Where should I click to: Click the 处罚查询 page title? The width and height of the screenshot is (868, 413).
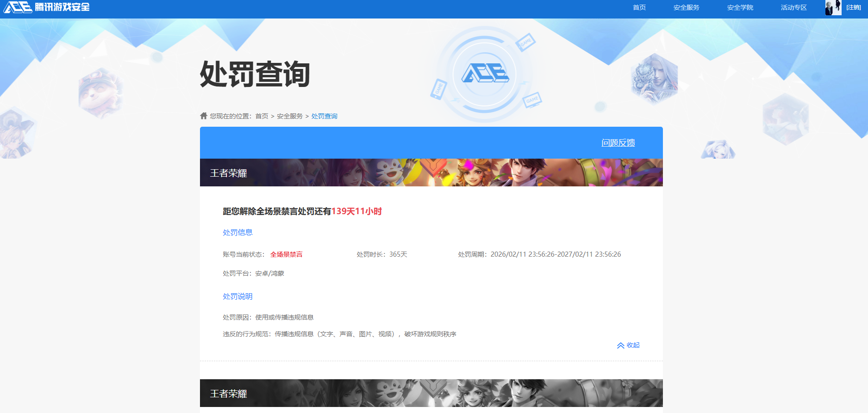tap(255, 74)
